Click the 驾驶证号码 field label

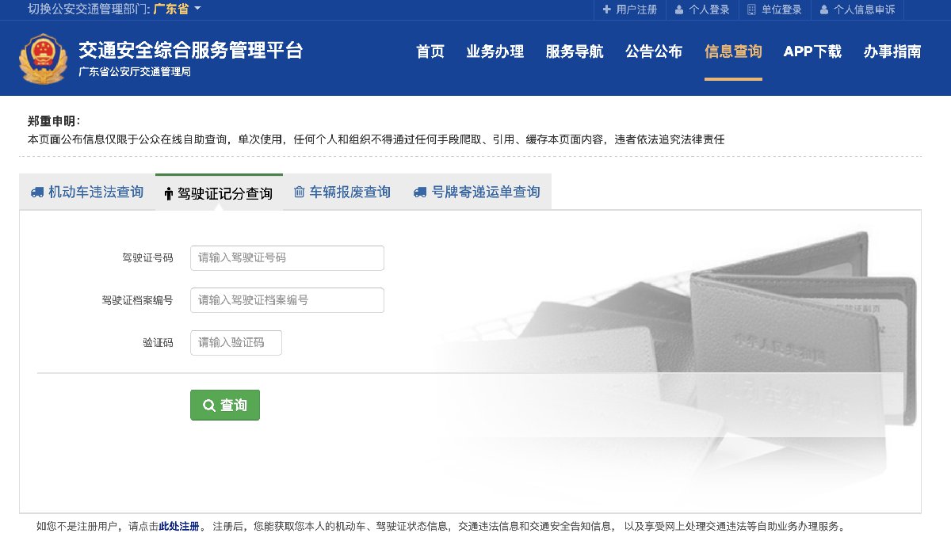147,258
